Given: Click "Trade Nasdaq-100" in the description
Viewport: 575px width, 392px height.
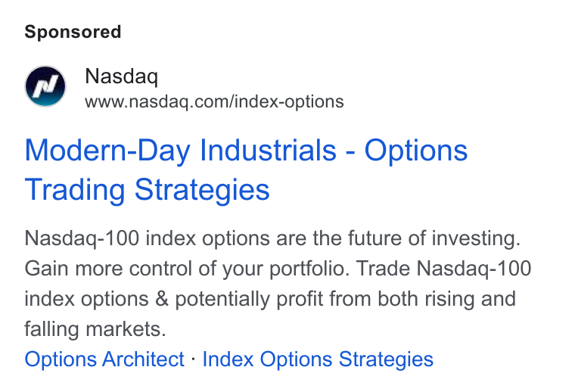Looking at the screenshot, I should (443, 268).
